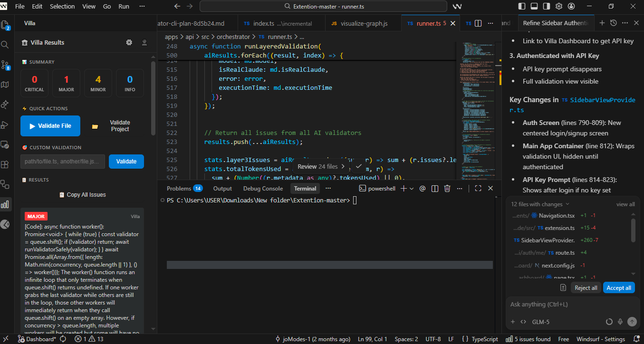644x344 pixels.
Task: Open the GLM-5 model selector
Action: 540,322
